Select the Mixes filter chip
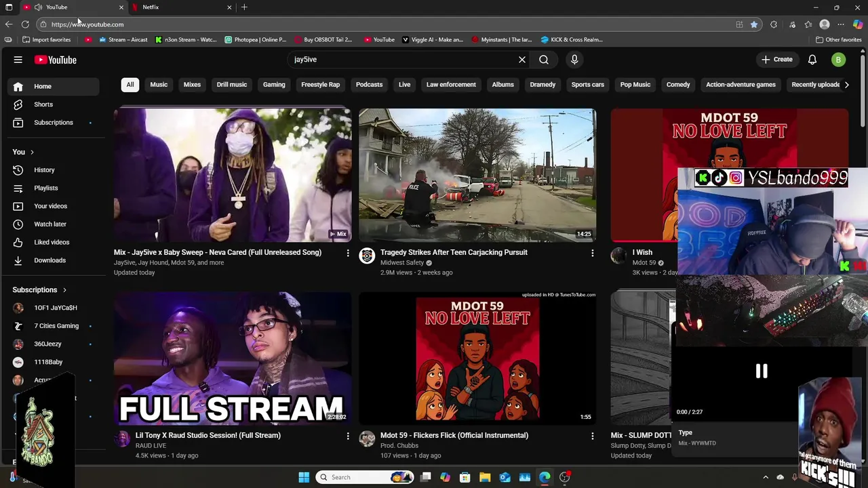Screen dimensions: 868x488 click(x=192, y=85)
